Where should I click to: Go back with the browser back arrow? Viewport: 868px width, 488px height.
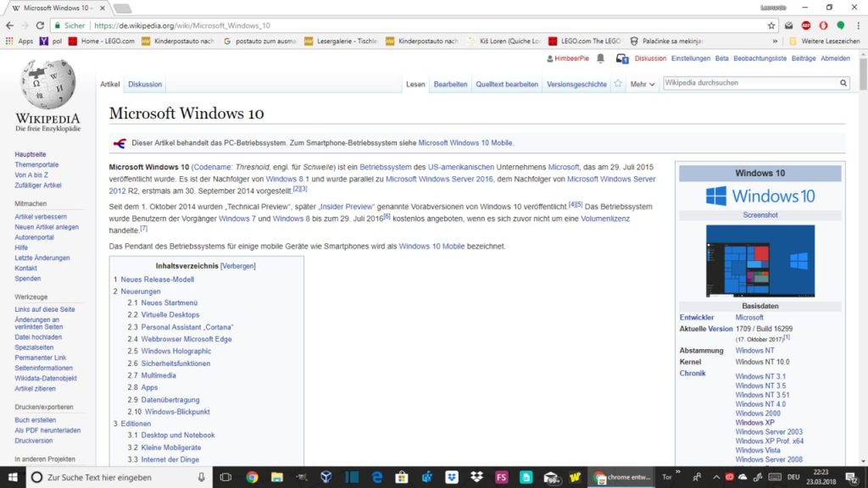(9, 25)
